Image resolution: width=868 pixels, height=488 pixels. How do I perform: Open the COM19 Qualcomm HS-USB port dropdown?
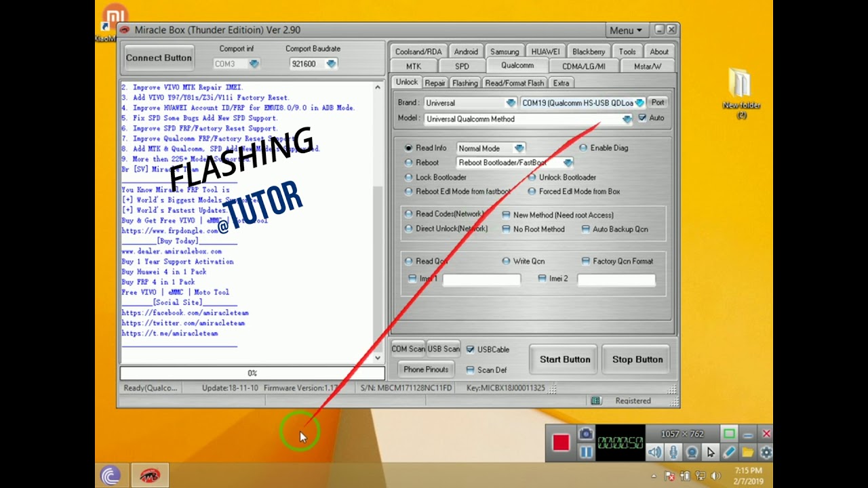click(x=639, y=103)
